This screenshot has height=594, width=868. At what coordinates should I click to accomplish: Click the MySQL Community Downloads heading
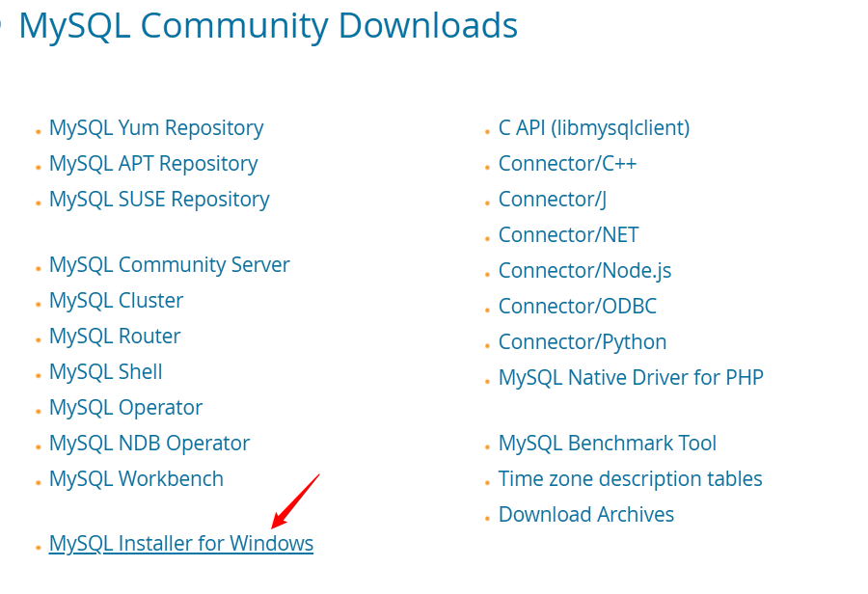268,26
